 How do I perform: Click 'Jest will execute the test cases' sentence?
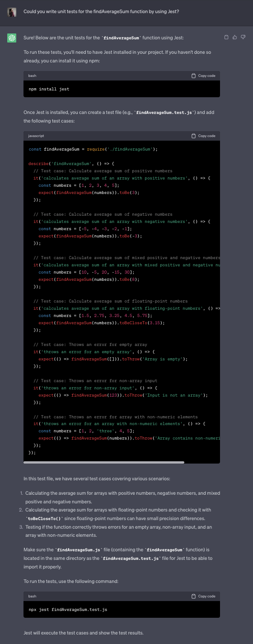(x=83, y=633)
